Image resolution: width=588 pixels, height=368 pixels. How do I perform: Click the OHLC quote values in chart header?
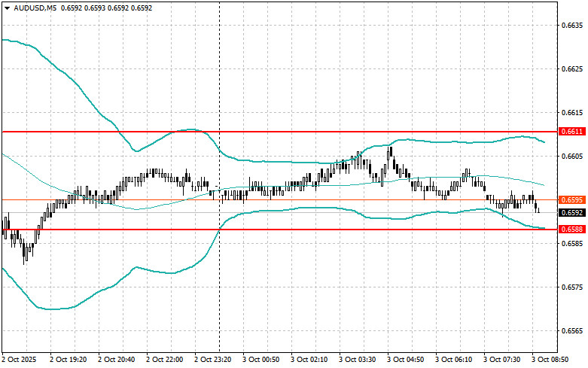tap(106, 8)
